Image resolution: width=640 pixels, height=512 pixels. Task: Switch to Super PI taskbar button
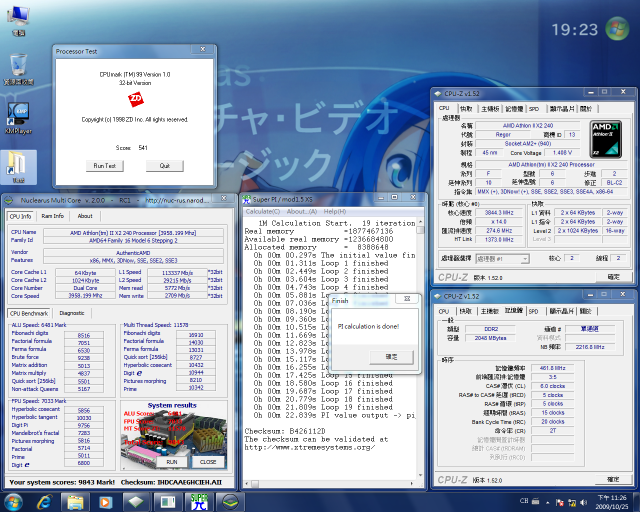tap(198, 499)
